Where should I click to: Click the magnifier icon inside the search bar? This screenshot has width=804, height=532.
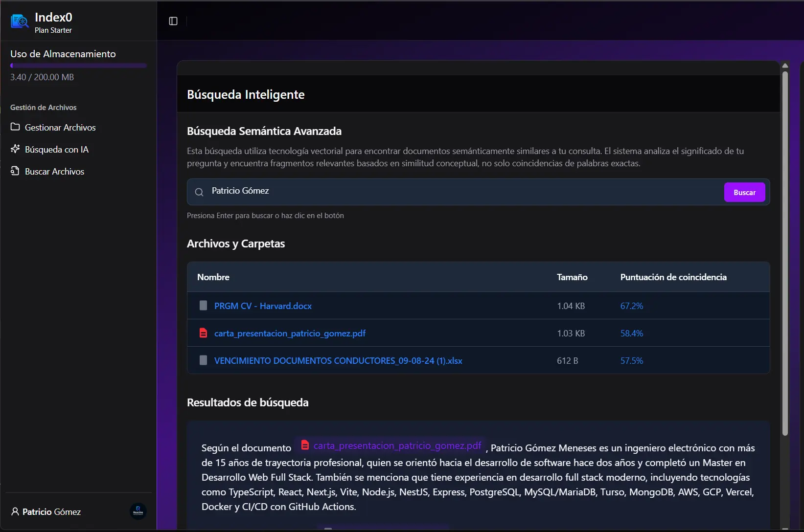tap(199, 192)
